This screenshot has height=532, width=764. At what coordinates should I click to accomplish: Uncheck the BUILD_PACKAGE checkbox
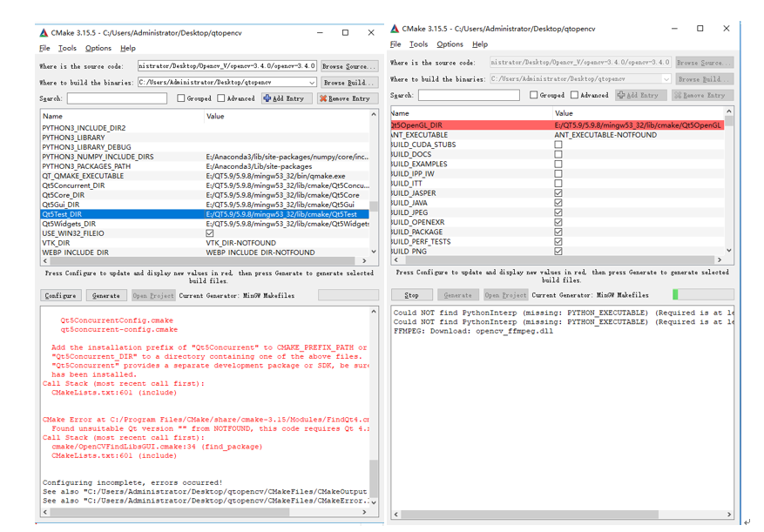pyautogui.click(x=558, y=232)
